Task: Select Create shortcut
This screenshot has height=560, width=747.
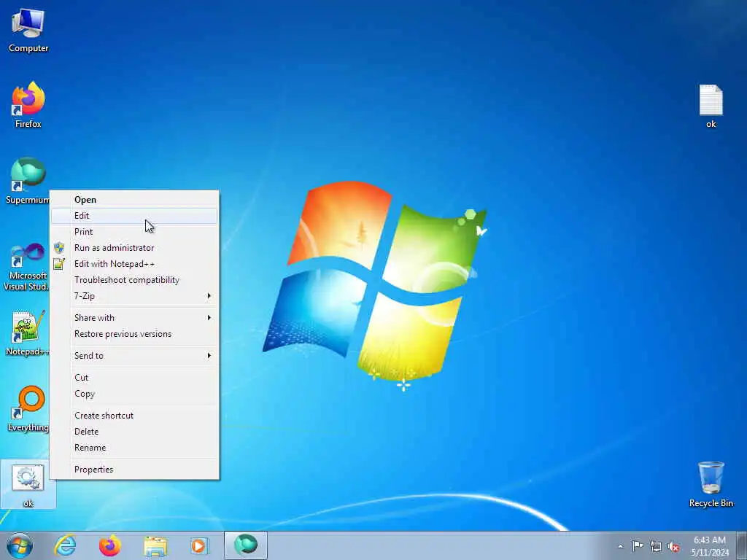Action: [134, 415]
